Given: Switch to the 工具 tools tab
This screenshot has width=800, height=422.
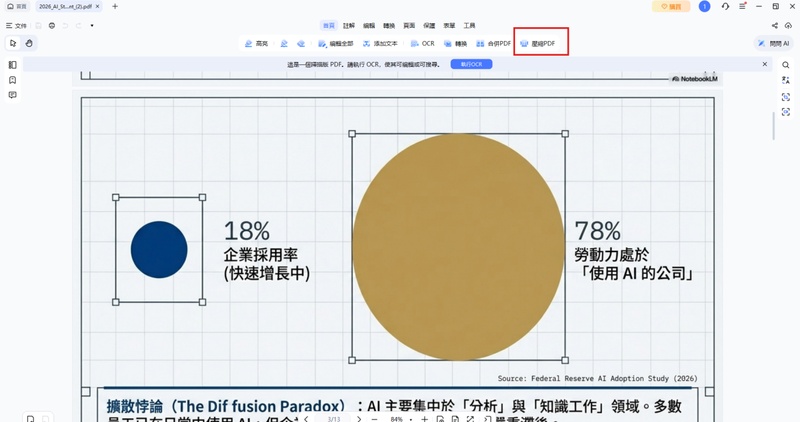Looking at the screenshot, I should [469, 26].
